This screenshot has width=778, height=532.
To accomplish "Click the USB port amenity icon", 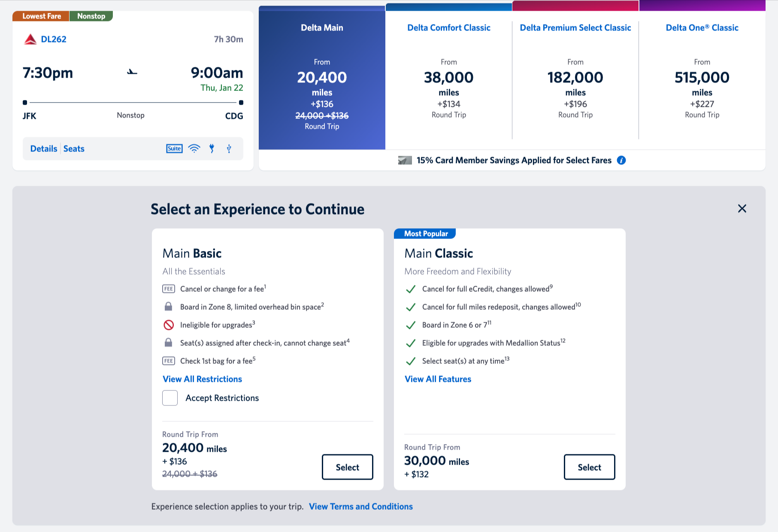I will pyautogui.click(x=229, y=148).
